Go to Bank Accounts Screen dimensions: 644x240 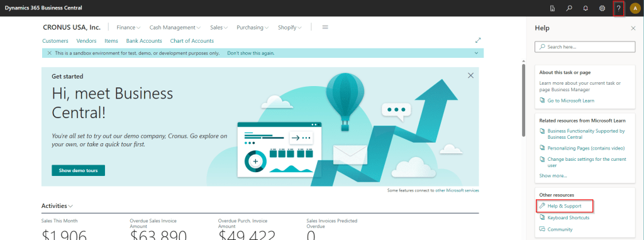click(x=144, y=41)
